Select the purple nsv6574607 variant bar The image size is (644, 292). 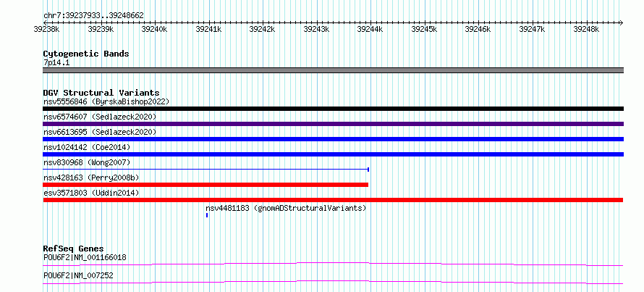point(333,124)
